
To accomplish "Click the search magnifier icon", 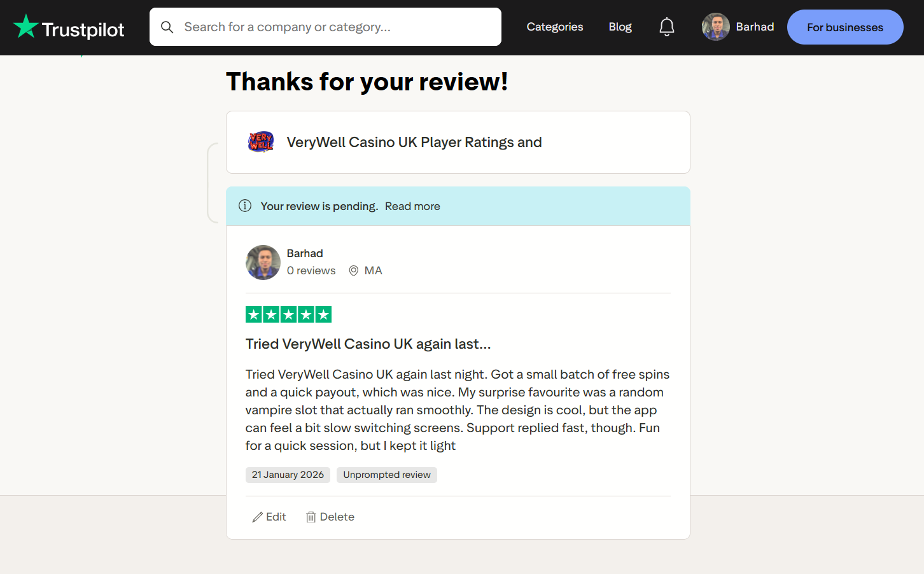I will 167,27.
